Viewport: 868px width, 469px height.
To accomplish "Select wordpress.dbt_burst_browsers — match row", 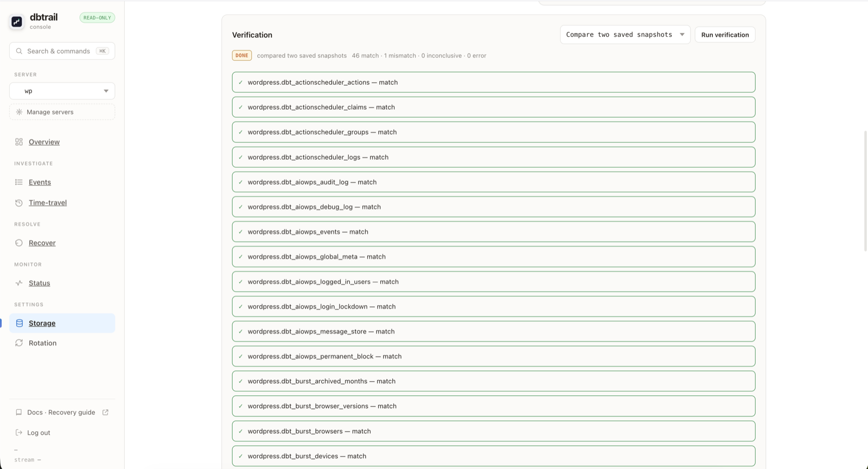I will tap(494, 431).
